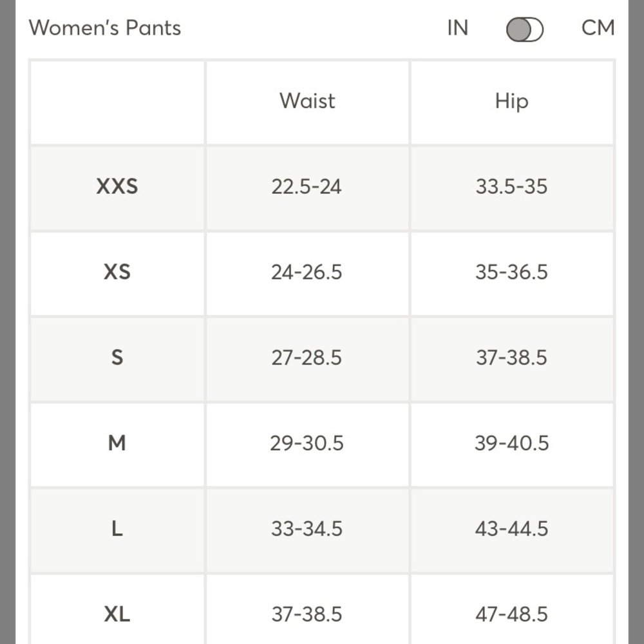
Task: Click the Hip column header
Action: 511,102
